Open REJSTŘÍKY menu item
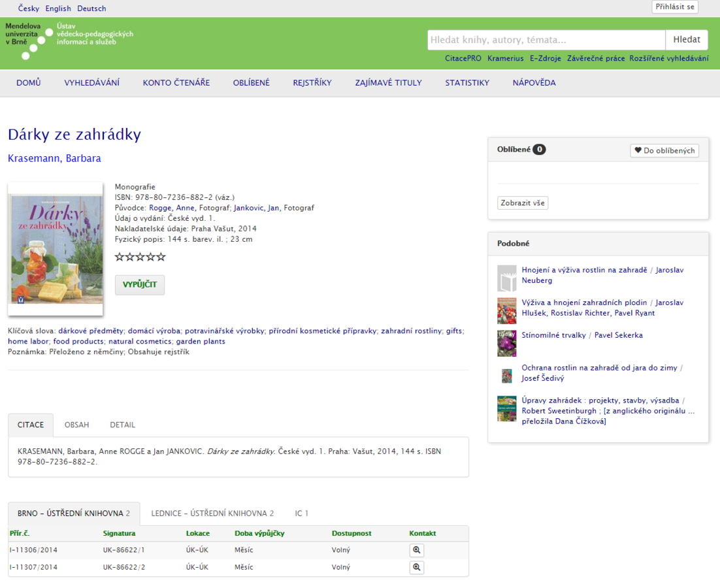Image resolution: width=720 pixels, height=588 pixels. click(312, 82)
